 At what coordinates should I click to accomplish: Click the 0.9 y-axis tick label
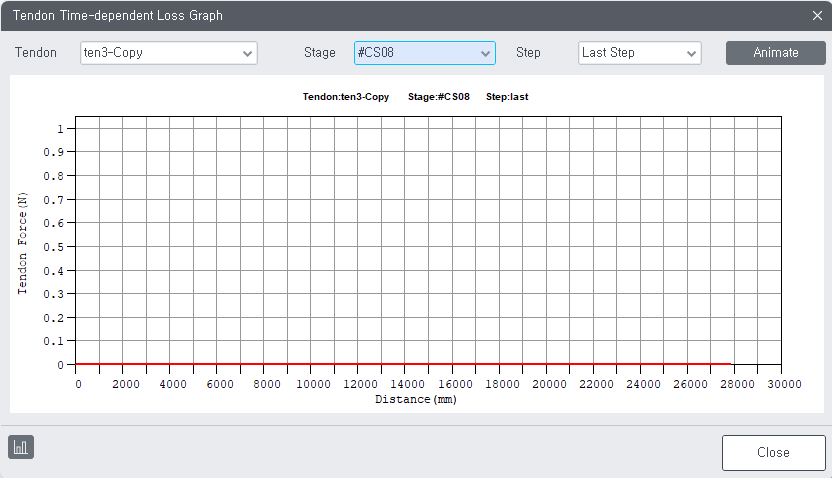54,152
